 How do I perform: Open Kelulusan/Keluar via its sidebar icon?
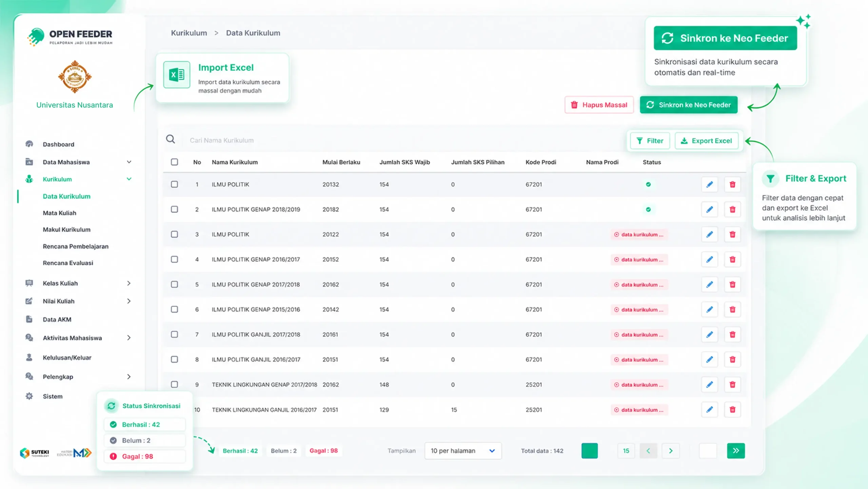(x=29, y=357)
